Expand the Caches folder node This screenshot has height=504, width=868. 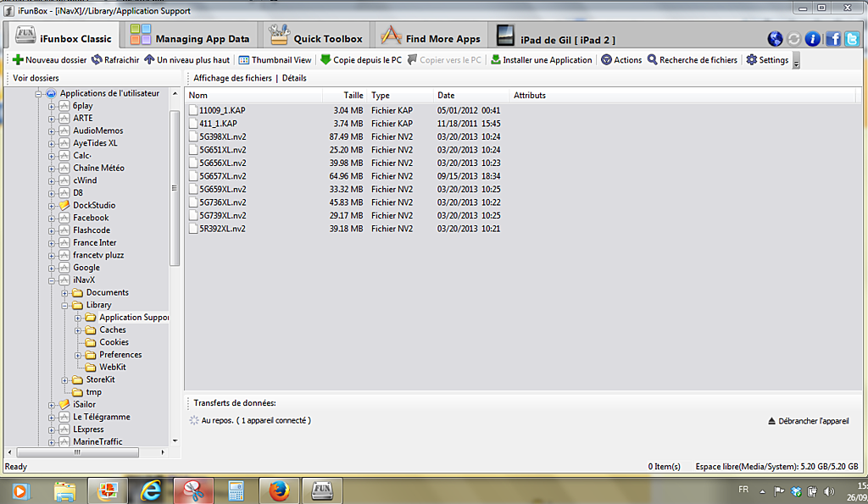tap(78, 330)
